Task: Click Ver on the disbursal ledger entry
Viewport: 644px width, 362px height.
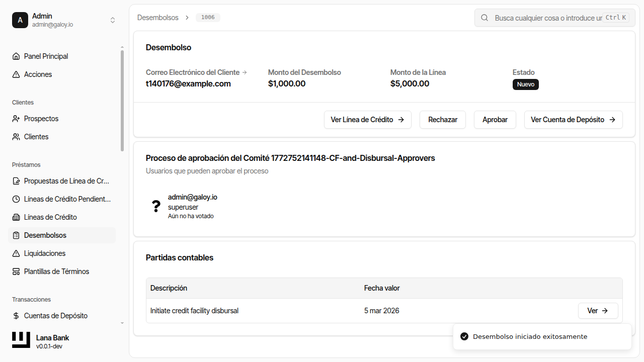Action: click(598, 311)
